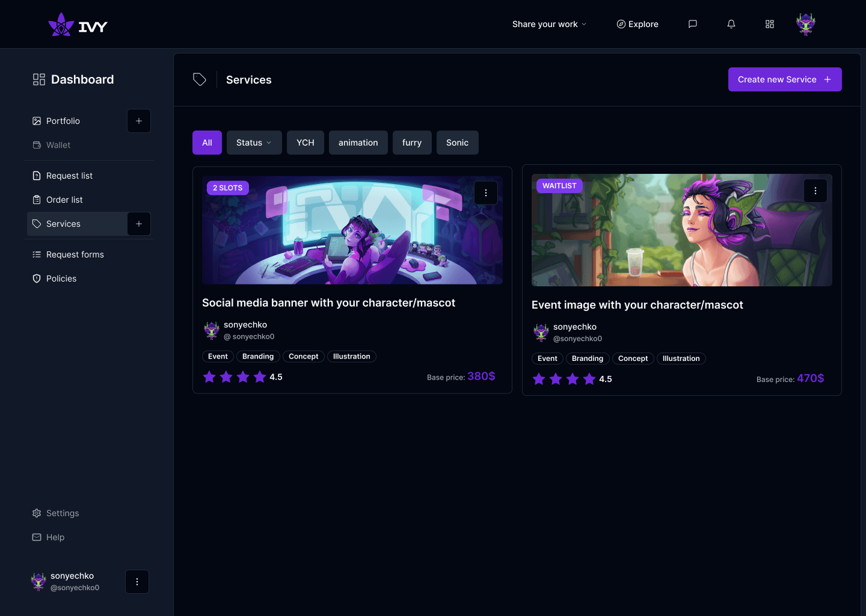Click the Dashboard grid icon in sidebar
Screen dimensions: 866x616
point(39,79)
